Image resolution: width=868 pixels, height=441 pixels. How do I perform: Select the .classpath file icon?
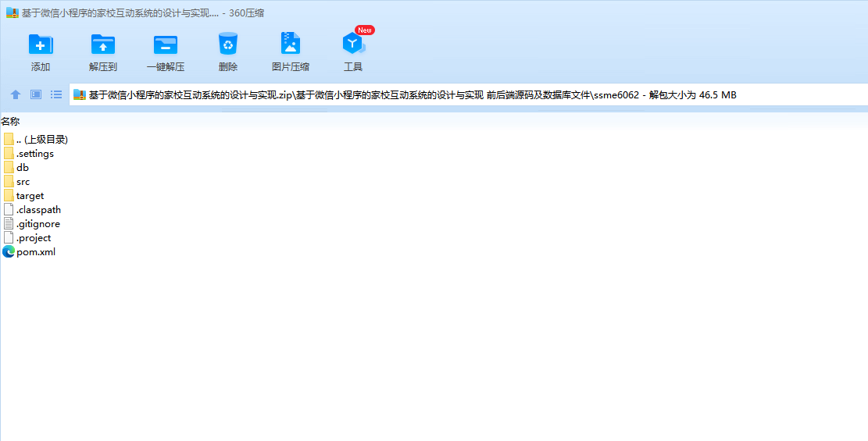point(9,210)
